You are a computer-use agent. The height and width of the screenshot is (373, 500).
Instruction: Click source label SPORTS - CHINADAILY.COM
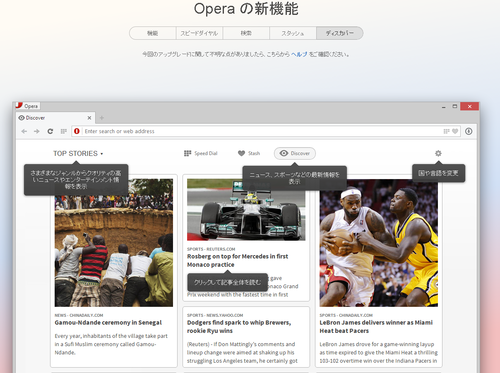[x=346, y=315]
